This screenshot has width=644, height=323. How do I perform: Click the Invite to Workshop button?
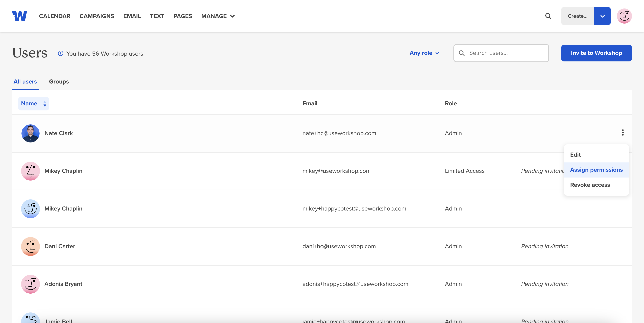596,53
